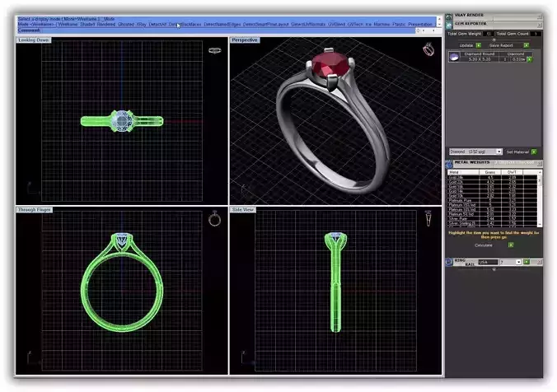557x392 pixels.
Task: Close the Gem Reporter panel
Action: (539, 25)
